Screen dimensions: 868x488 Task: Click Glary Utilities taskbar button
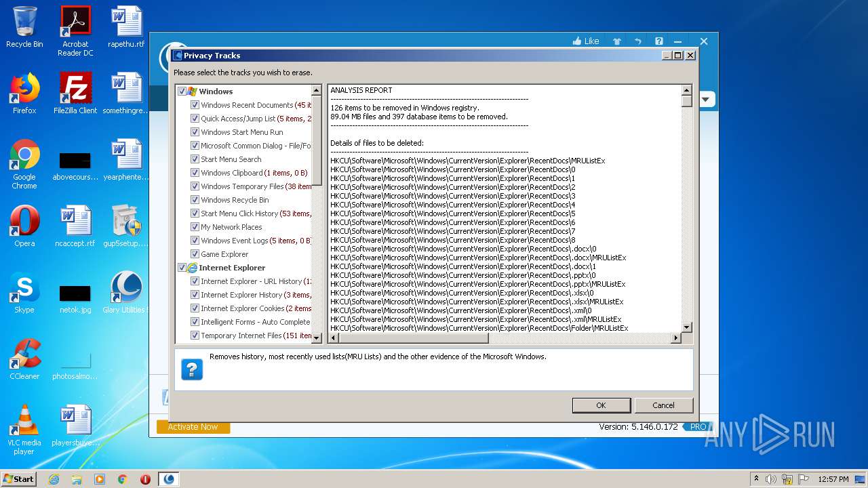[x=169, y=479]
